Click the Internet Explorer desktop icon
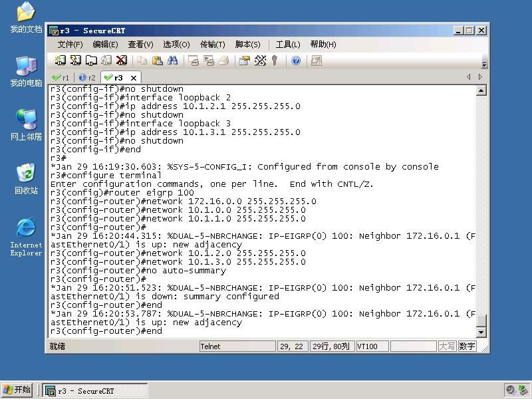This screenshot has height=399, width=532. (x=26, y=237)
